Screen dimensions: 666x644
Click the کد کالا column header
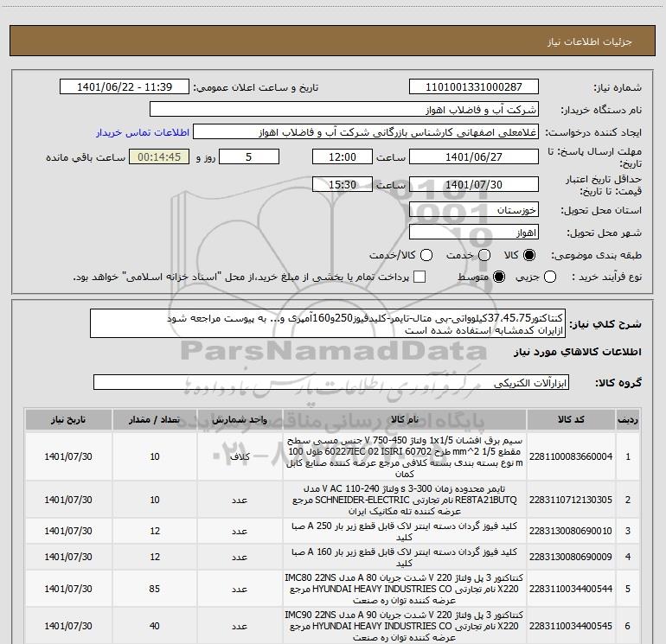pyautogui.click(x=571, y=420)
